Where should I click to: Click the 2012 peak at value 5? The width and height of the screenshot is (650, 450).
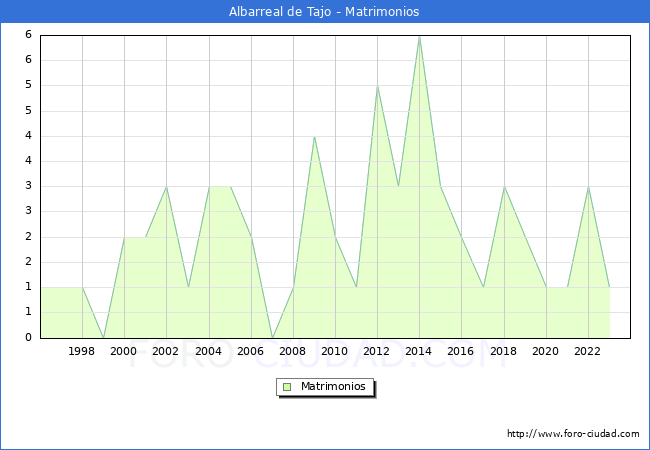pos(378,86)
